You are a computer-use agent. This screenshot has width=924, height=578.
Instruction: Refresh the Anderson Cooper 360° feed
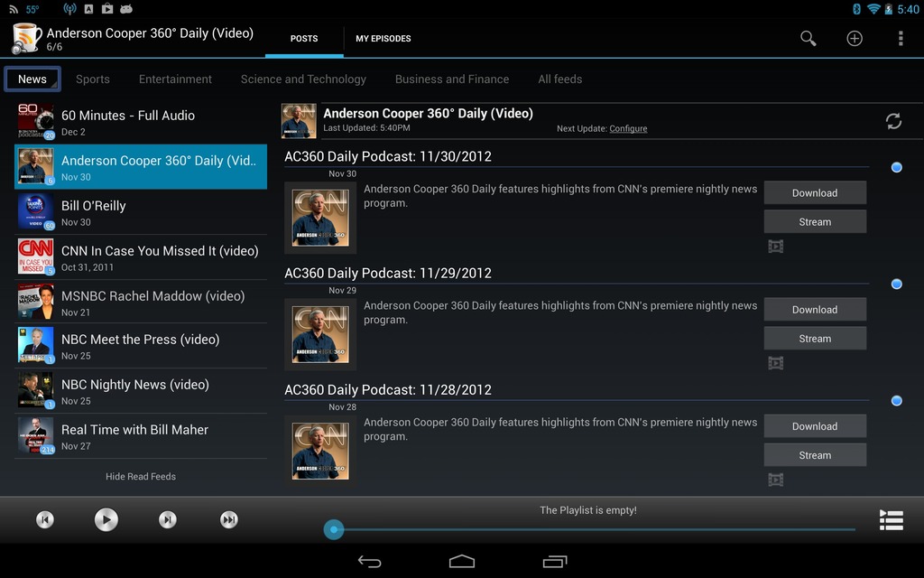(x=893, y=121)
